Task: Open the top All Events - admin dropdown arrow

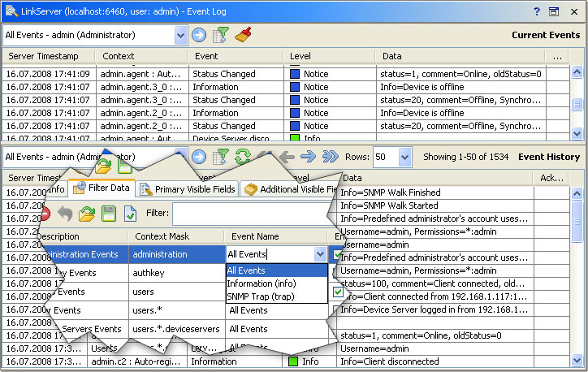Action: [x=181, y=35]
